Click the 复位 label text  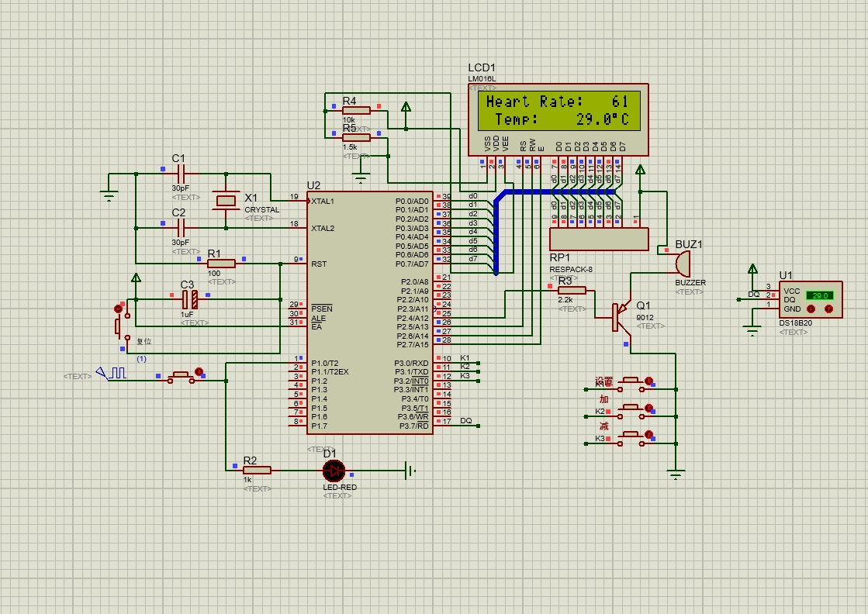pos(144,342)
